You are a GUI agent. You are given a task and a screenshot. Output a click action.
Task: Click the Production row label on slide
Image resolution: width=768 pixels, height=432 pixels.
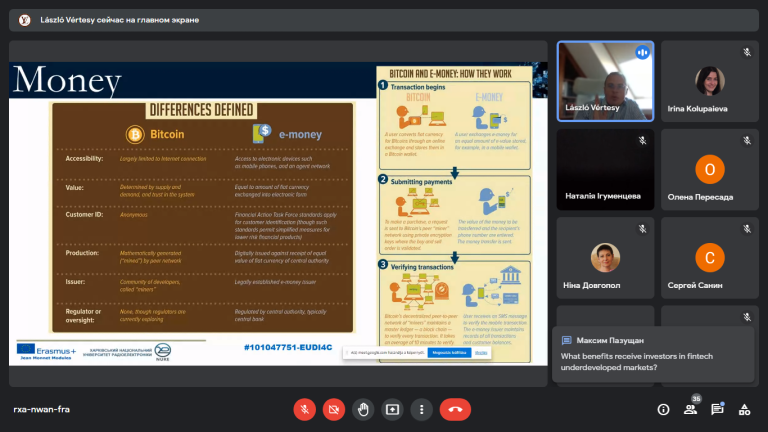82,253
